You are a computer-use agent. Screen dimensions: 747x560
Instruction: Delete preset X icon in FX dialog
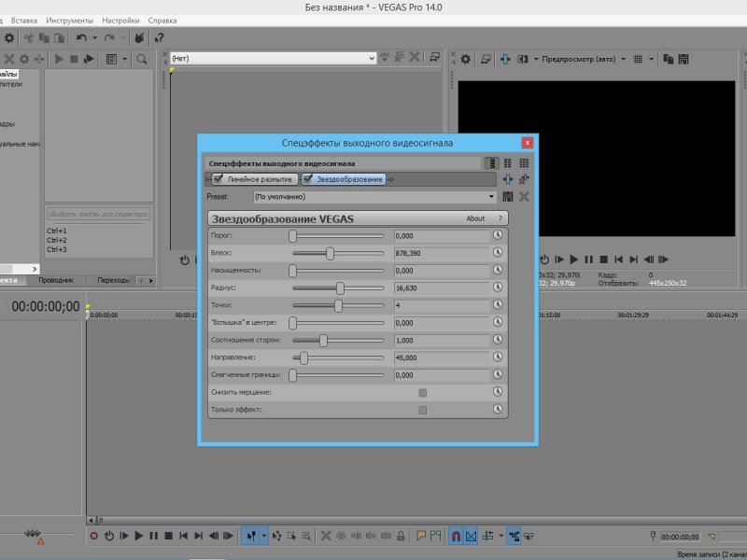click(x=524, y=197)
